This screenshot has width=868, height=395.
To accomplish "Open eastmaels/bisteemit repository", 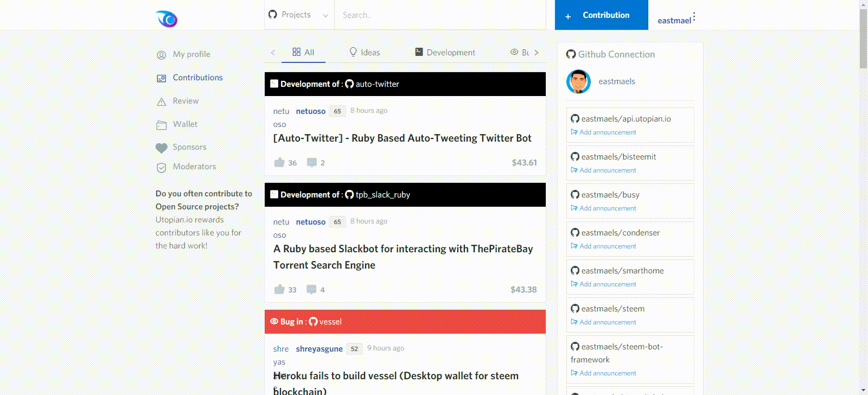I will click(618, 157).
